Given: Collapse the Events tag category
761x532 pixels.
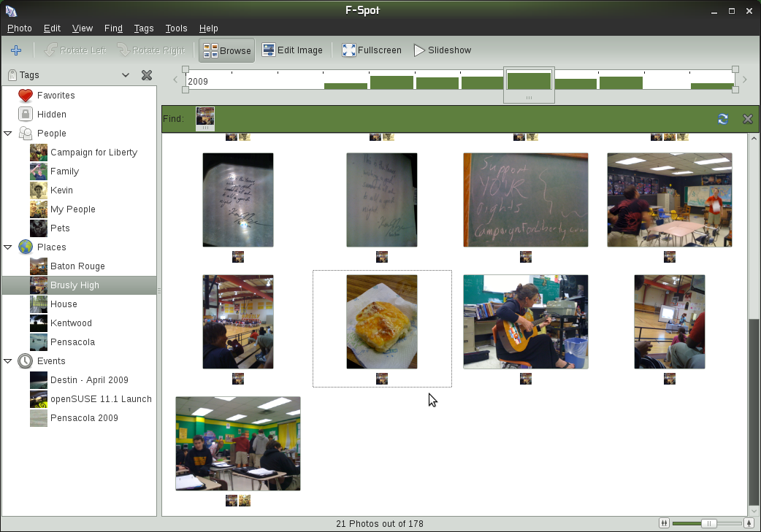Looking at the screenshot, I should [8, 361].
